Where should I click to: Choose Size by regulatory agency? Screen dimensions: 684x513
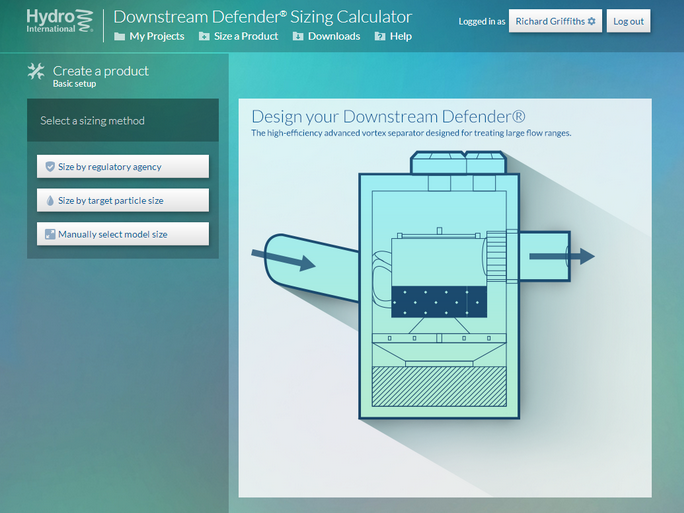coord(123,166)
